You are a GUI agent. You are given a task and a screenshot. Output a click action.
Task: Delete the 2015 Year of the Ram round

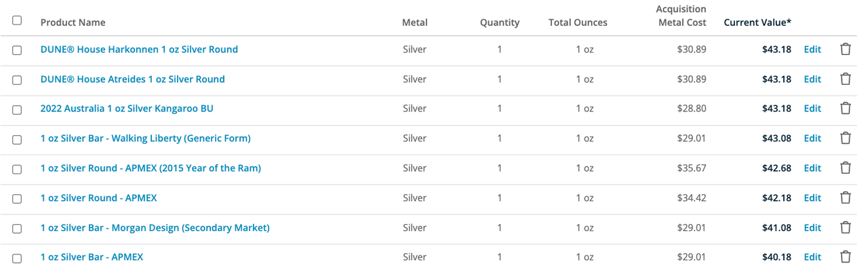coord(846,168)
